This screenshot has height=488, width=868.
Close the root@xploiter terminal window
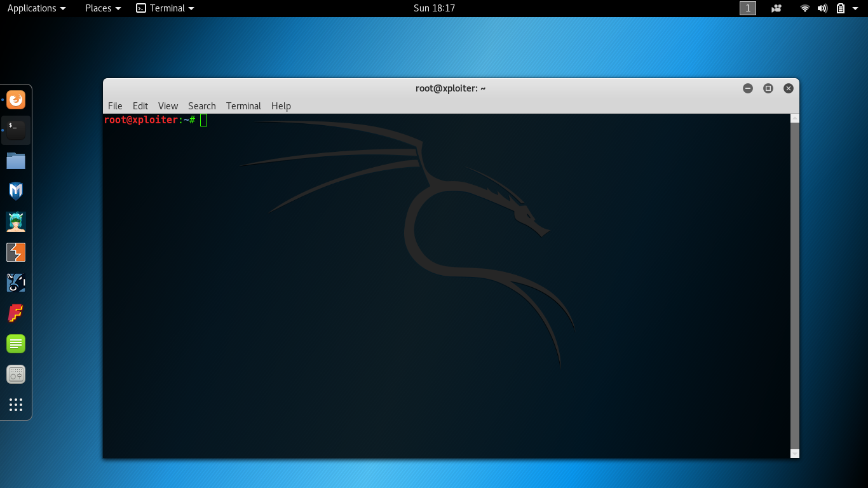(x=789, y=88)
